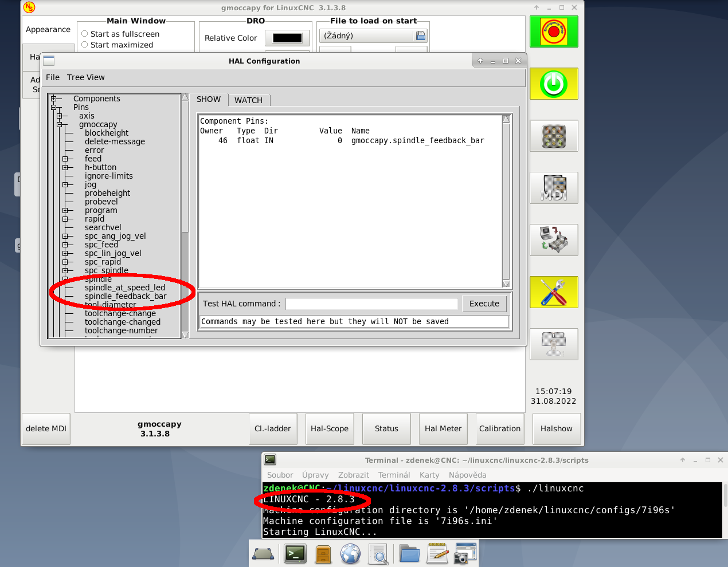Open Karty menu in Terminal
This screenshot has height=567, width=728.
click(429, 475)
